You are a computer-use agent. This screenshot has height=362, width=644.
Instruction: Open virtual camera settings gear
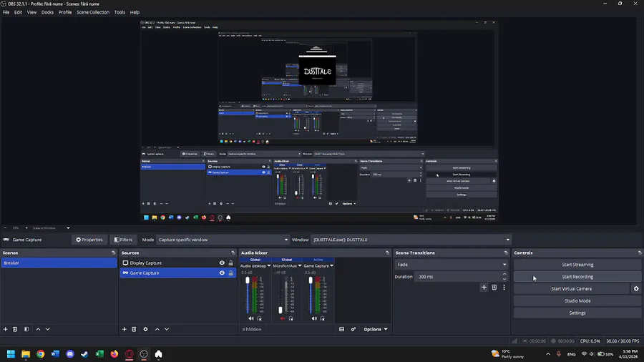636,288
